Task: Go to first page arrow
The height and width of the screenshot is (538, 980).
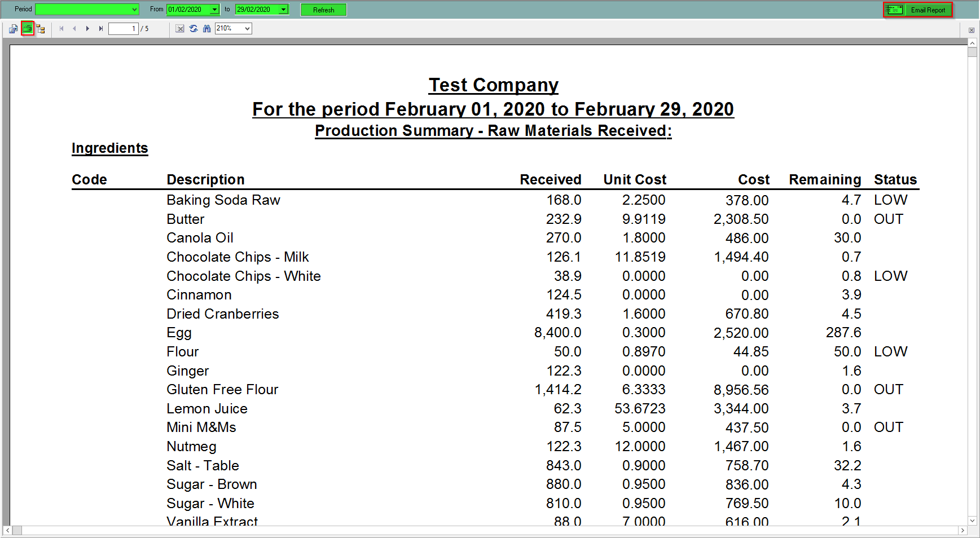Action: coord(61,29)
